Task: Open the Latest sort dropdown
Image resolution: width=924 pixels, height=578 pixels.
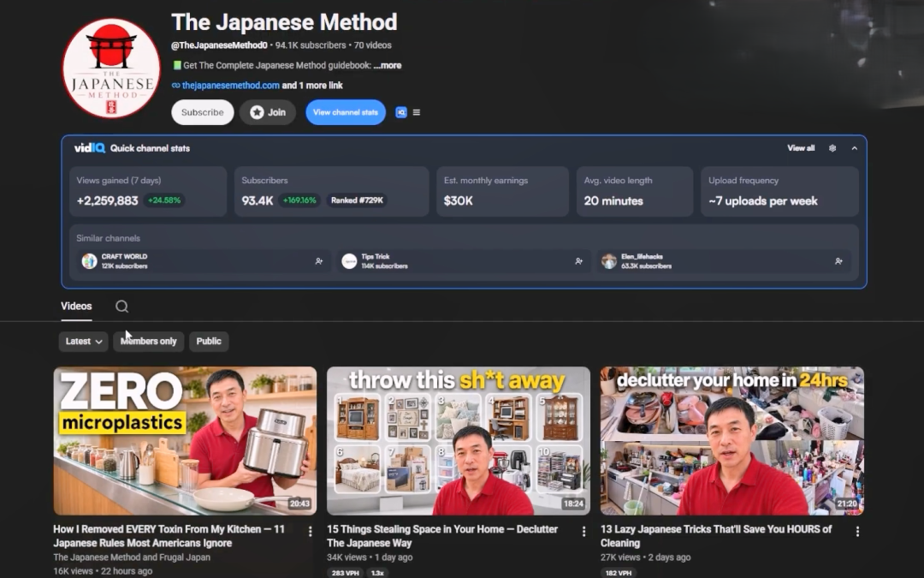Action: pos(83,341)
